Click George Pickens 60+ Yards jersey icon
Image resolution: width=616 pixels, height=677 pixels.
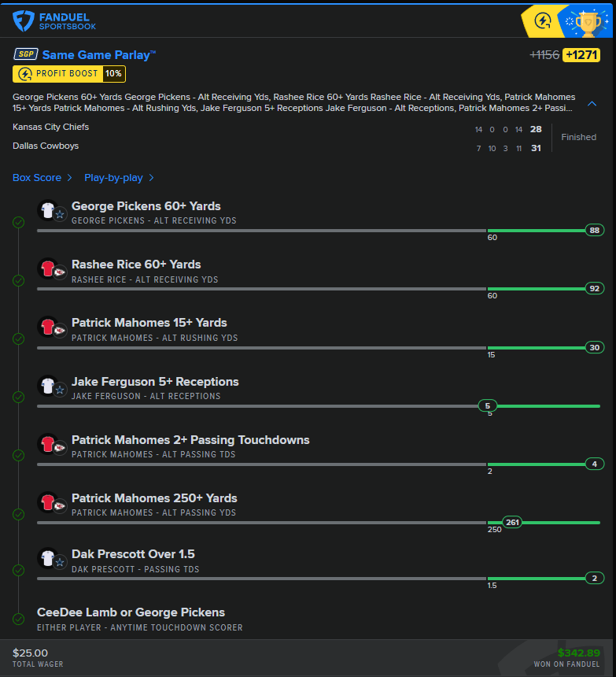pyautogui.click(x=48, y=210)
